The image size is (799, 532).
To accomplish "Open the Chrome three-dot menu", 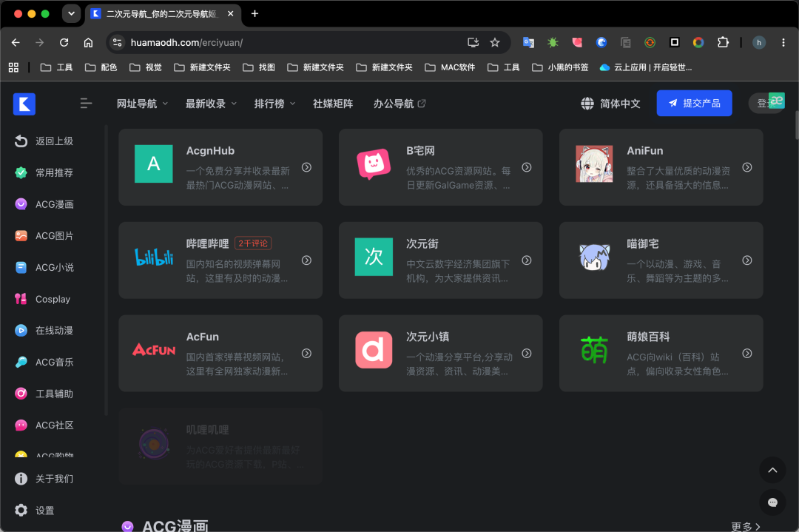I will point(783,42).
